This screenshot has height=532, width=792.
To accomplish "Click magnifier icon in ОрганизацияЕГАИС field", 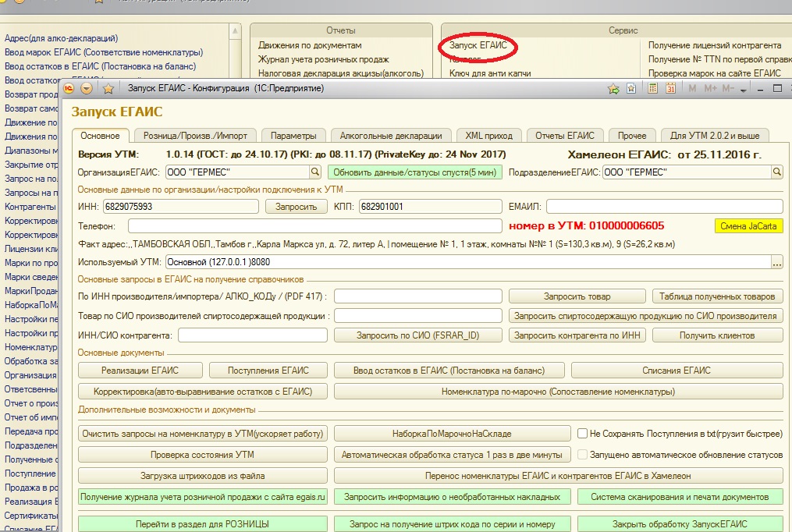I will tap(315, 172).
